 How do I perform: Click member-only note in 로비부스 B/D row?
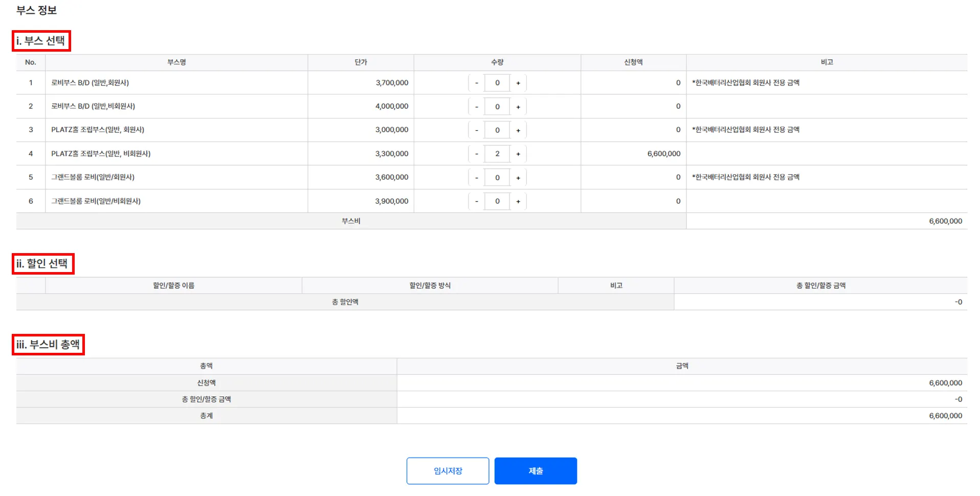pyautogui.click(x=746, y=83)
